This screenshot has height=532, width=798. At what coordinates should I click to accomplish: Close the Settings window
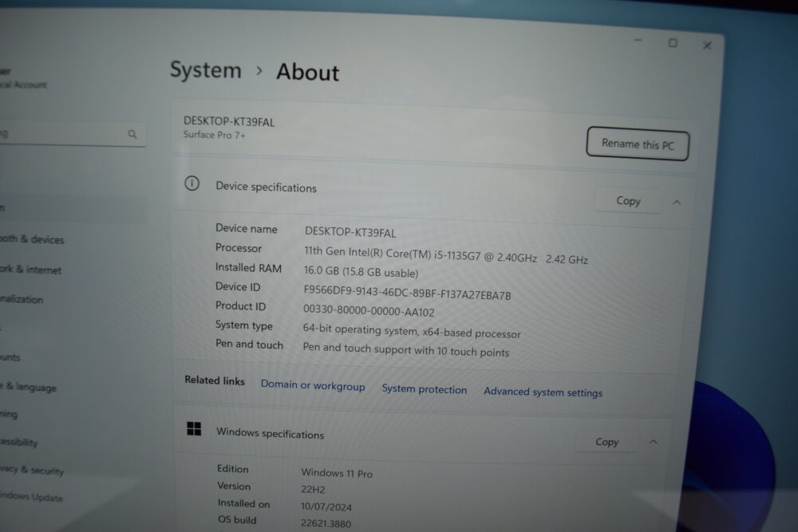pos(707,45)
